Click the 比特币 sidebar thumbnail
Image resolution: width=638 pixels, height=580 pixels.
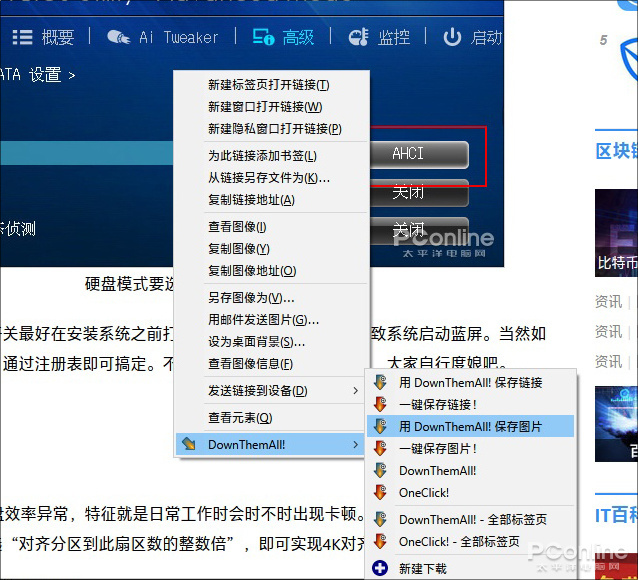tap(616, 233)
